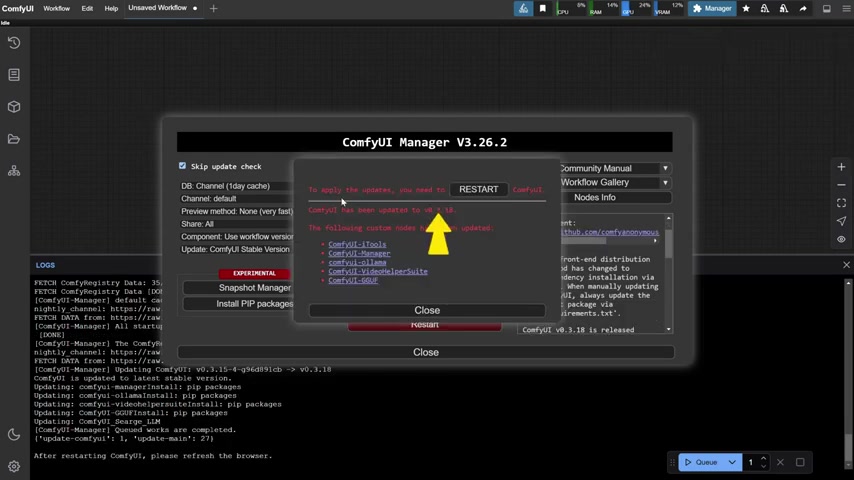Image resolution: width=854 pixels, height=480 pixels.
Task: Click the bookmark icon in top bar
Action: point(542,8)
